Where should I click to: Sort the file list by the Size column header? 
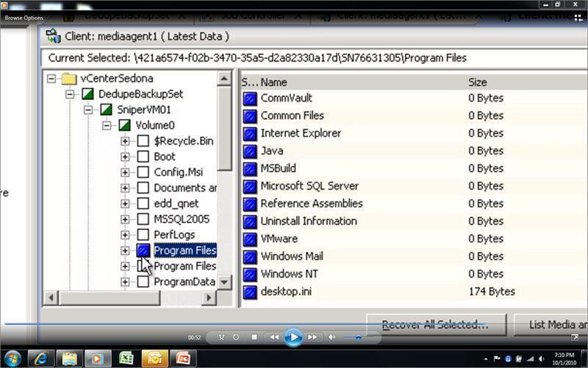pyautogui.click(x=477, y=82)
